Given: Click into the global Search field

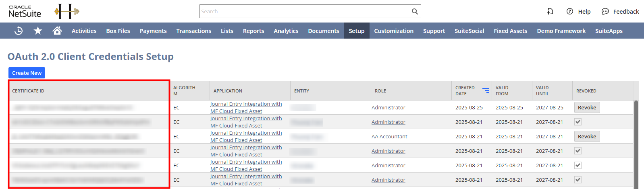Looking at the screenshot, I should pyautogui.click(x=304, y=11).
